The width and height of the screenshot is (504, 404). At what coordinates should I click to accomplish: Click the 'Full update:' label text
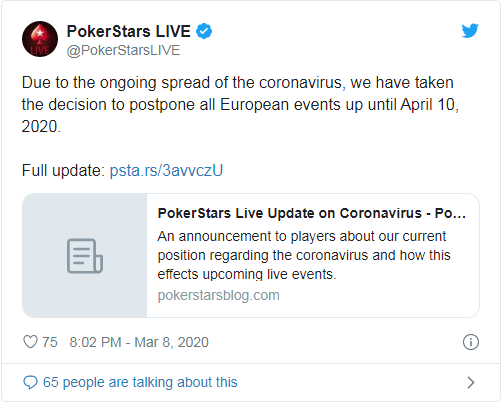63,170
